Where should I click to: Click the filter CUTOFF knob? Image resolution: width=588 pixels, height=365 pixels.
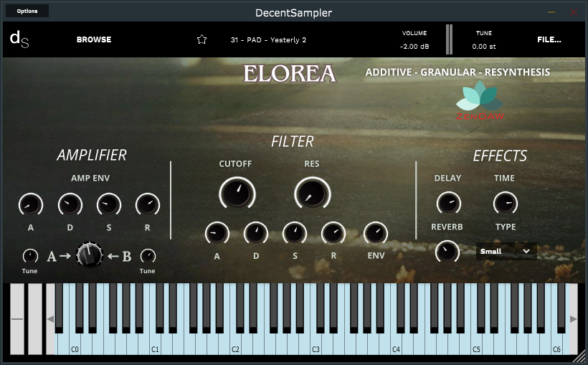pyautogui.click(x=237, y=194)
